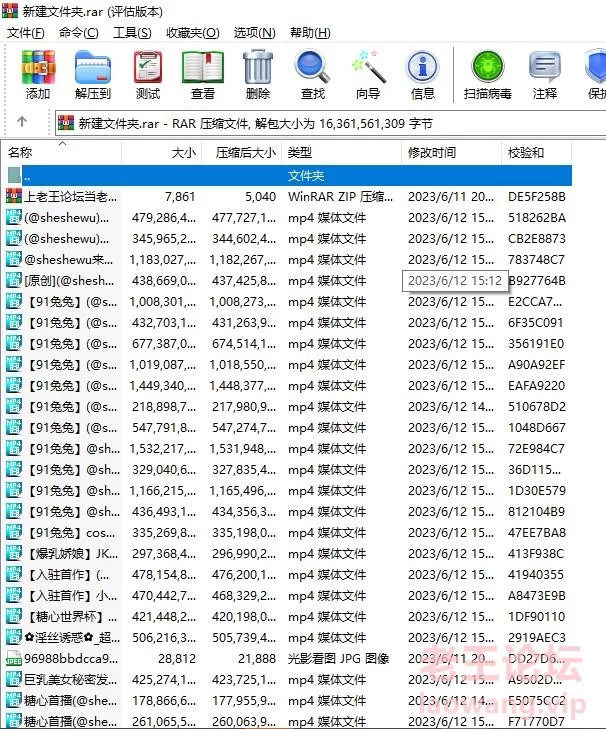This screenshot has height=729, width=606.
Task: Run the 测试 (Test) archive tool
Action: 148,67
